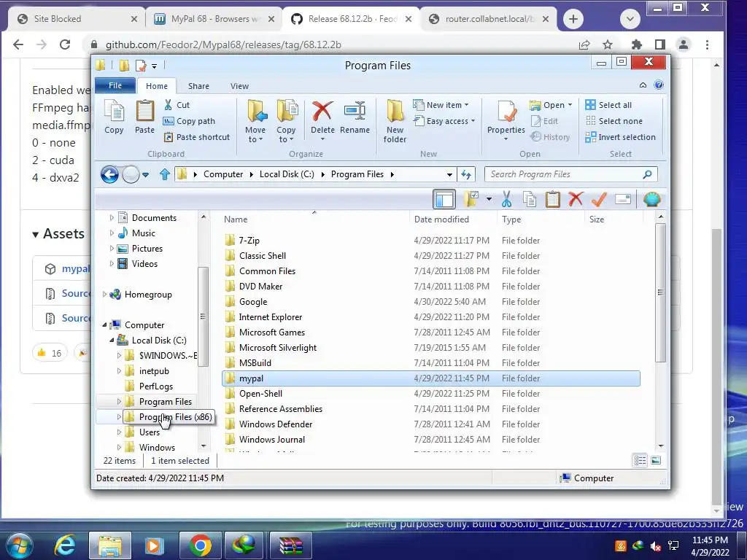The image size is (747, 560).
Task: Click the Classic Shell red X delete icon
Action: [576, 199]
